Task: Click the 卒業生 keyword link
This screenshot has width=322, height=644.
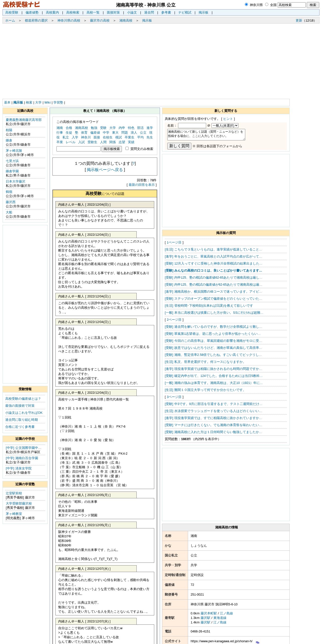Action: coord(129,137)
